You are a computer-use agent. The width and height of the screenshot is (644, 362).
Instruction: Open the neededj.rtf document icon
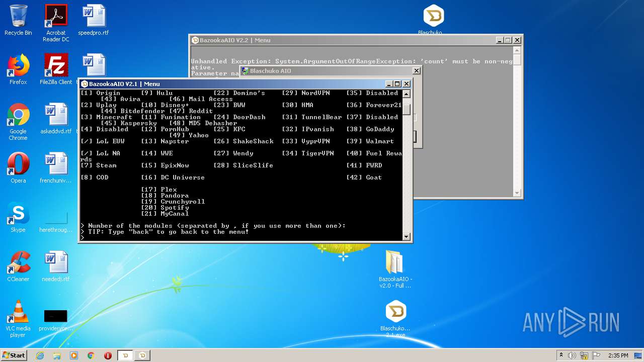56,266
